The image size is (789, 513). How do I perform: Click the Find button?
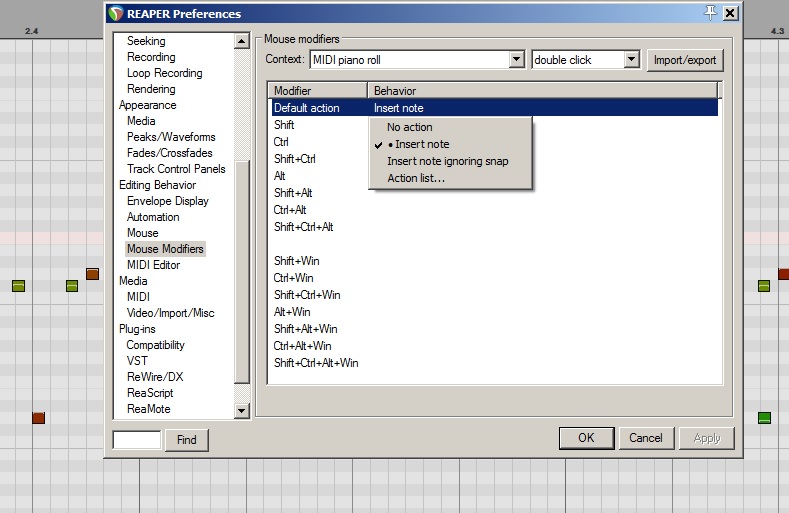187,440
